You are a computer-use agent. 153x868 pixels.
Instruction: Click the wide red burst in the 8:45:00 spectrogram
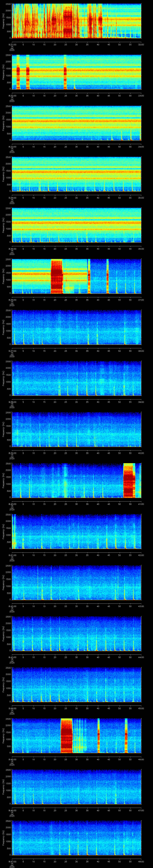click(67, 736)
